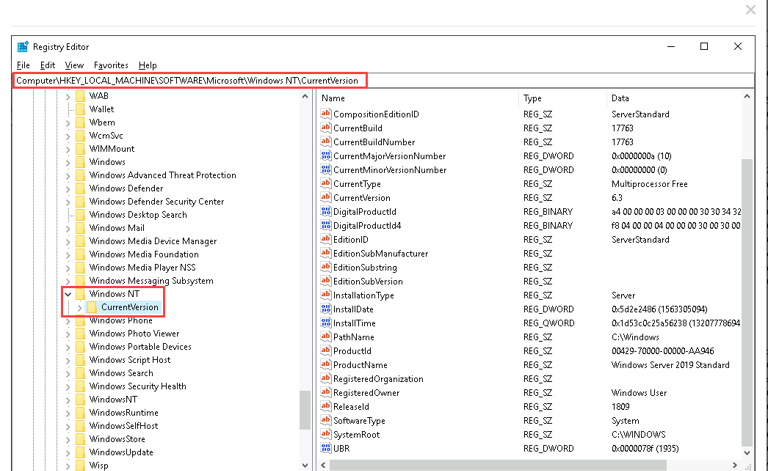This screenshot has height=471, width=768.
Task: Click the string icon beside ReleaseId
Action: click(326, 406)
